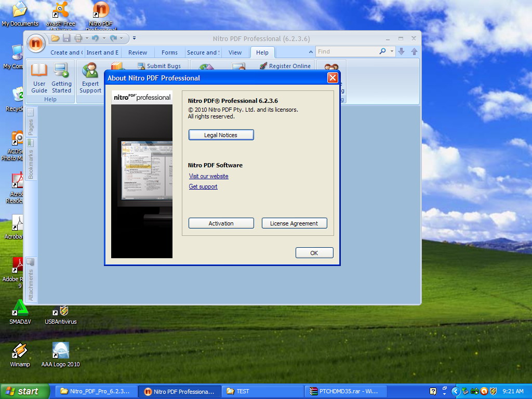Open the undo history dropdown arrow
Viewport: 532px width, 399px height.
coord(104,38)
